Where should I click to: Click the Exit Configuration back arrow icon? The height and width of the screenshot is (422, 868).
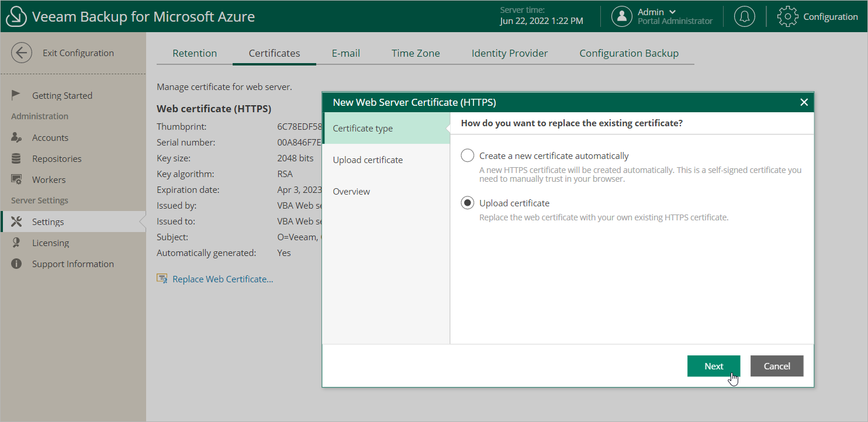click(x=22, y=53)
